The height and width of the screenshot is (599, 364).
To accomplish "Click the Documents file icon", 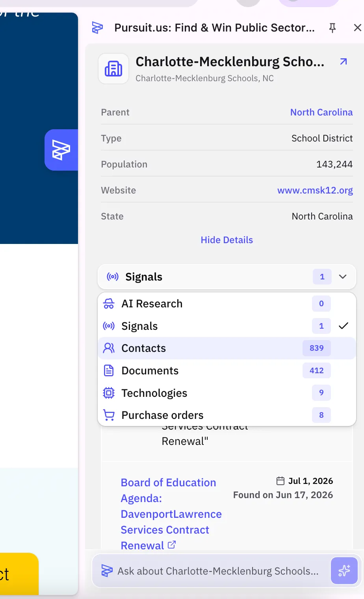I will (109, 370).
